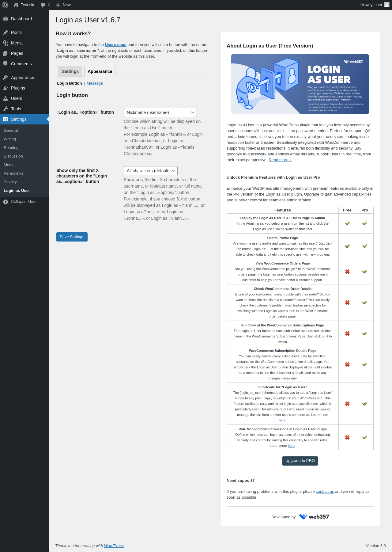Open the user avatar in the top bar
This screenshot has height=552, width=392.
pos(387,5)
